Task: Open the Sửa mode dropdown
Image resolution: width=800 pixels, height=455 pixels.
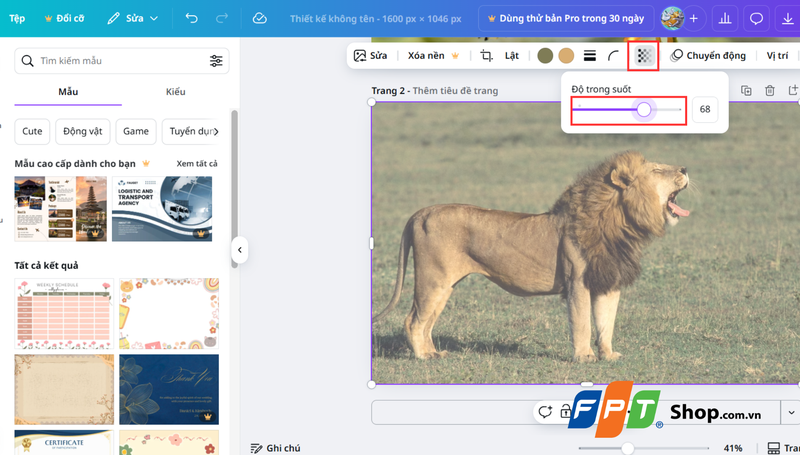Action: [x=133, y=18]
